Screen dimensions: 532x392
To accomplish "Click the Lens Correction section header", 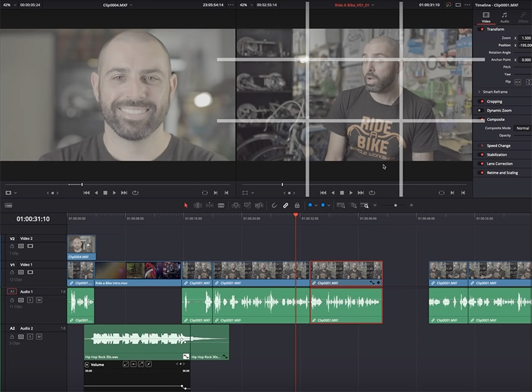I will [499, 163].
